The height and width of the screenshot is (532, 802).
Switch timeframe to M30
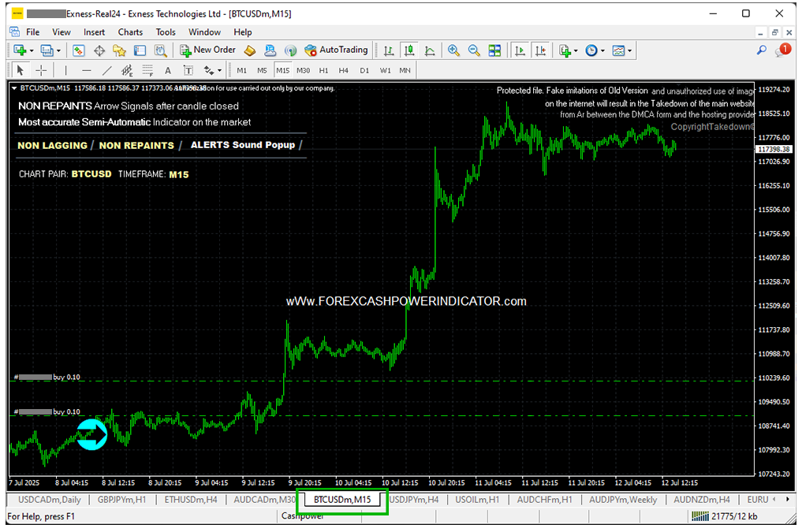click(304, 70)
